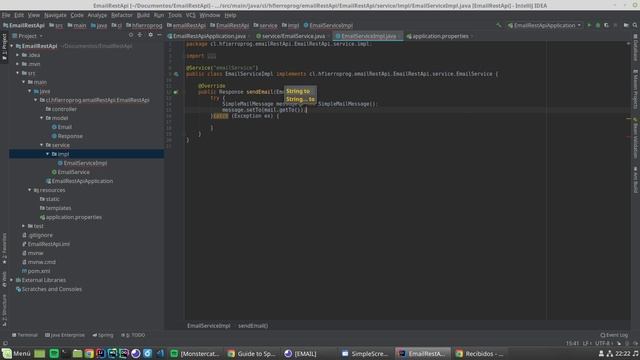Collapse the impl package node
This screenshot has width=640, height=360.
48,154
